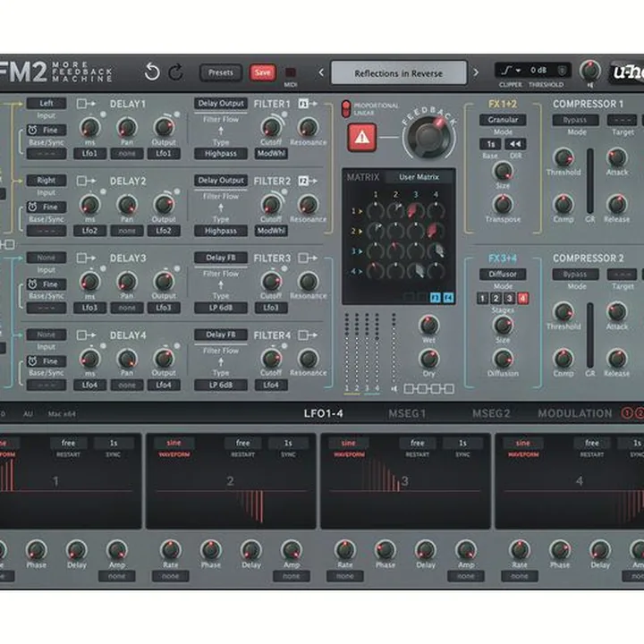
Task: Click the Delay4 routing arrow icon
Action: point(86,335)
